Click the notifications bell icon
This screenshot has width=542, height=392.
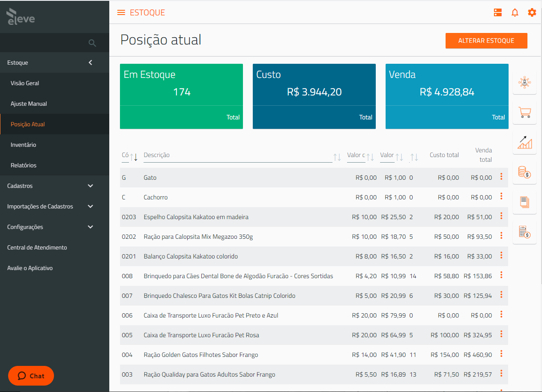coord(515,13)
